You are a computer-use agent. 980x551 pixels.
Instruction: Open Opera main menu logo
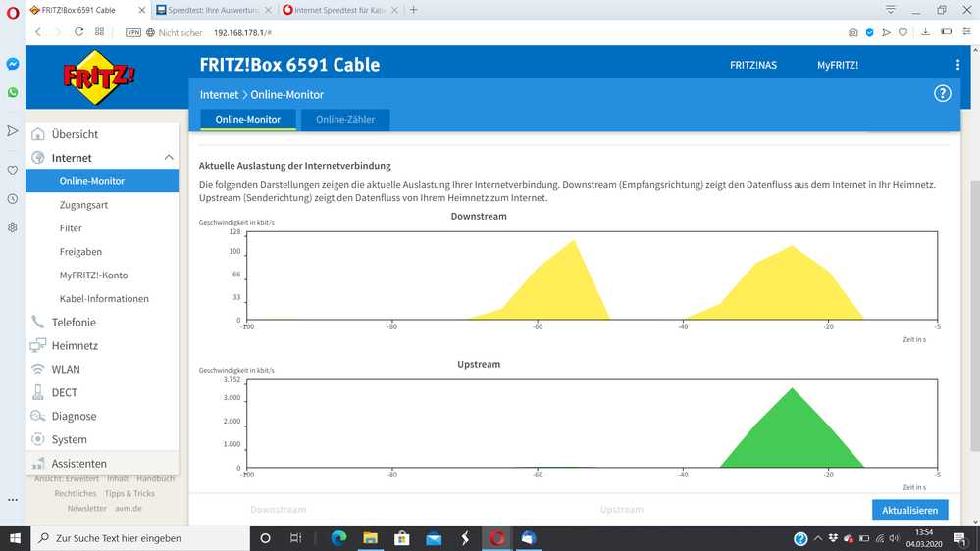(13, 13)
